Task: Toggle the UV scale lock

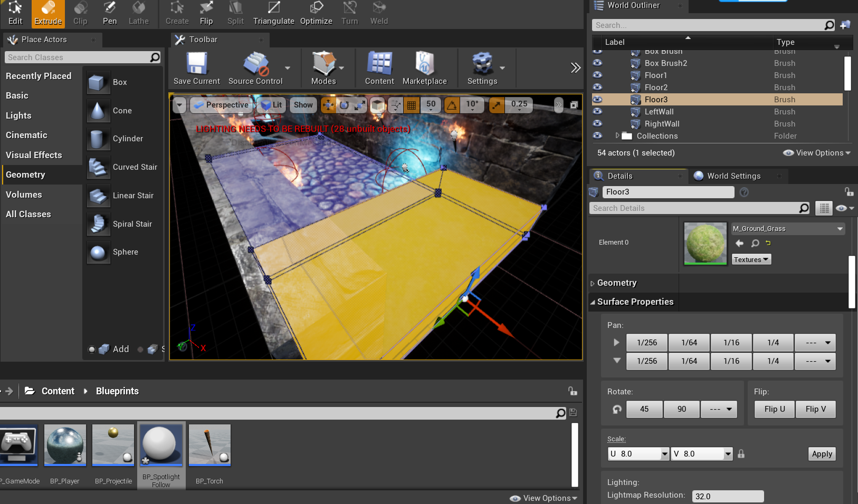Action: coord(741,453)
